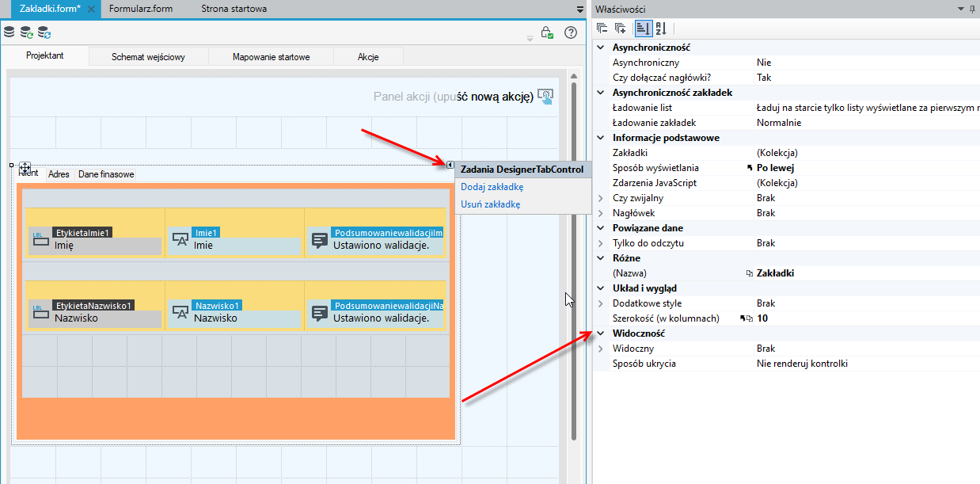The width and height of the screenshot is (980, 484).
Task: Select the Nazwisko1 text field control
Action: (235, 311)
